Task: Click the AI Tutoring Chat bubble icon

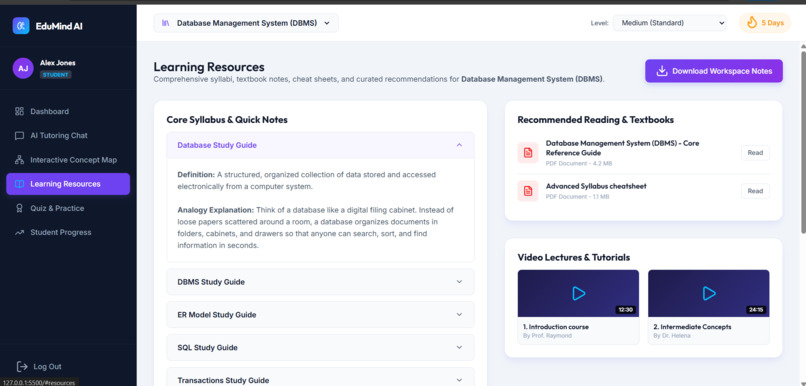Action: [20, 136]
